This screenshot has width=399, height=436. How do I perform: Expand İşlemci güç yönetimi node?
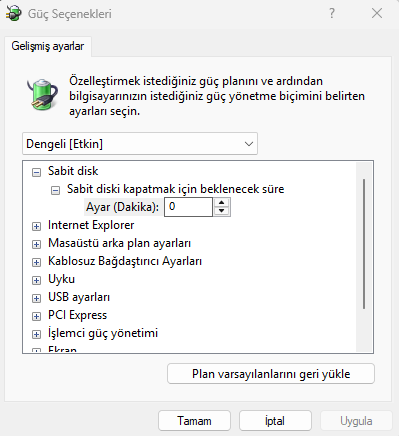tap(36, 334)
